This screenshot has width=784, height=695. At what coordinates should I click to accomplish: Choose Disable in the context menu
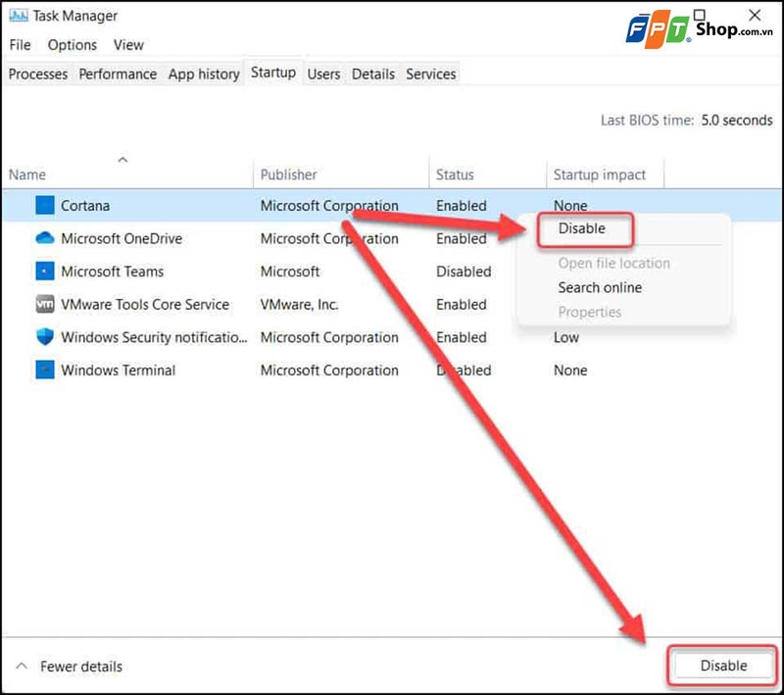point(582,228)
